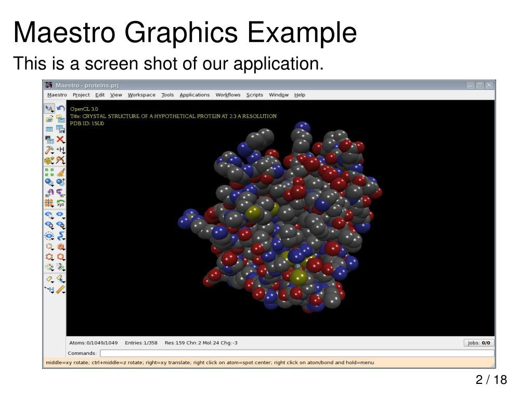Click the Atoms:0/1049/1049 status text
This screenshot has height=399, width=532.
pos(94,343)
